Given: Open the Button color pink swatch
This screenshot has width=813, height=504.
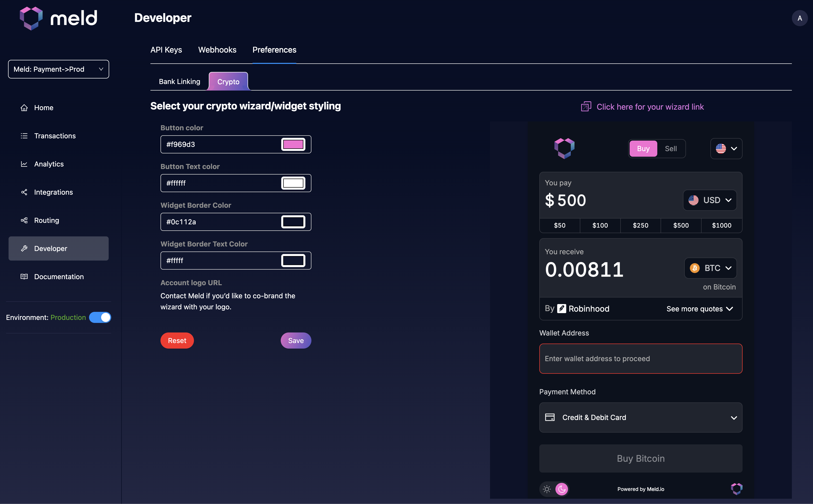Looking at the screenshot, I should (293, 144).
